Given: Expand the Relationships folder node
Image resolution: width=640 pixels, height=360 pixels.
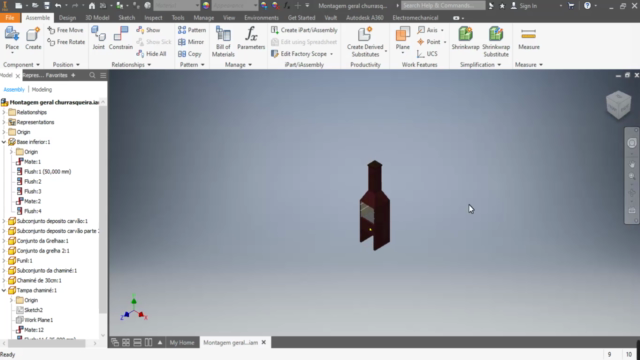Looking at the screenshot, I should 4,112.
